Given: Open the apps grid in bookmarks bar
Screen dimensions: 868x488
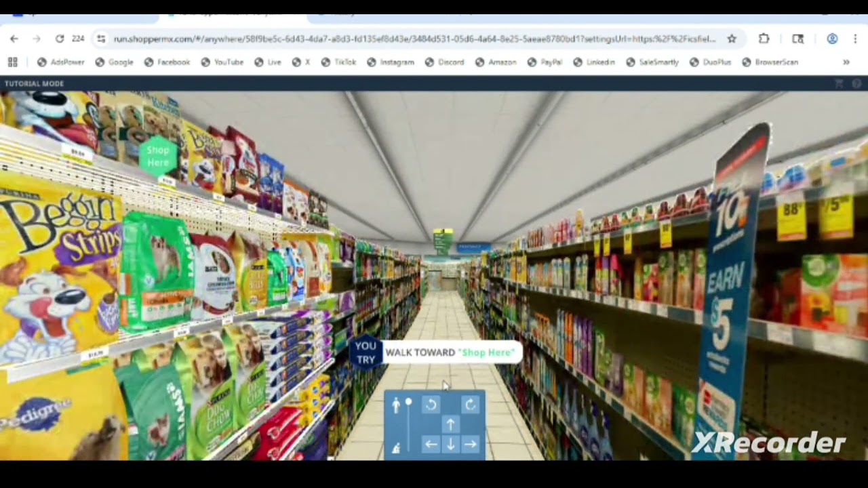Looking at the screenshot, I should pyautogui.click(x=12, y=62).
